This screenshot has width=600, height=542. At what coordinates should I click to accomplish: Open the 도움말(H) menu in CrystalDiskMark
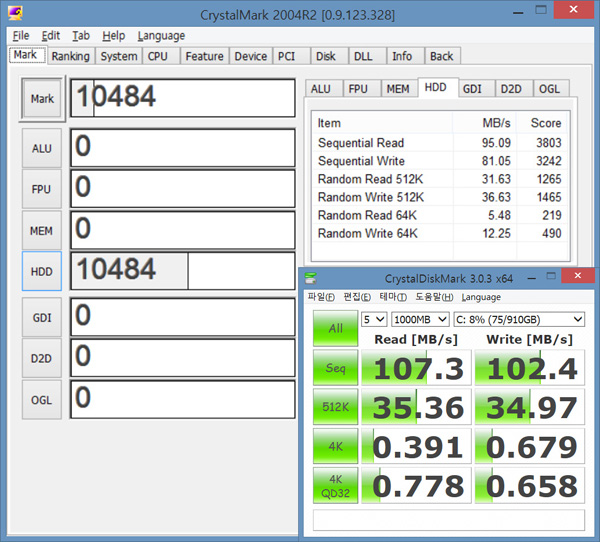tap(434, 297)
